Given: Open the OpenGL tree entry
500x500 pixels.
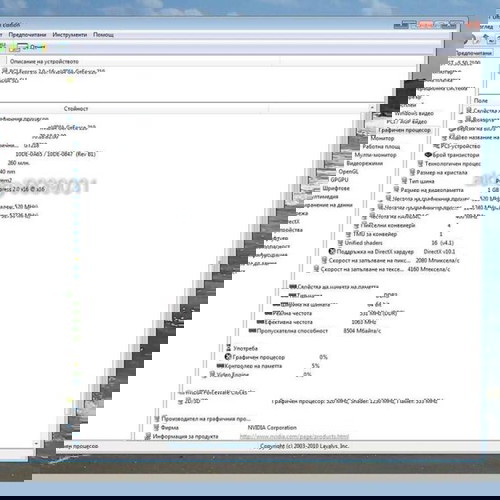Looking at the screenshot, I should click(348, 171).
